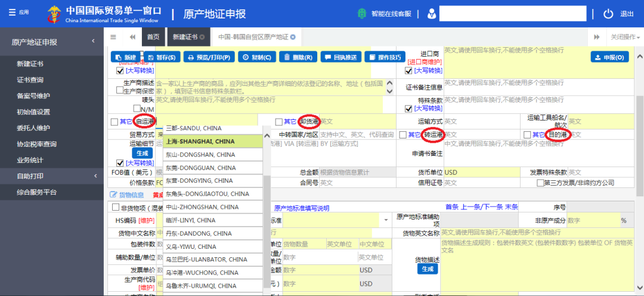Toggle the 其它 checkbox beside 卸货港
Screen dimensions: 644x296
(x=279, y=122)
